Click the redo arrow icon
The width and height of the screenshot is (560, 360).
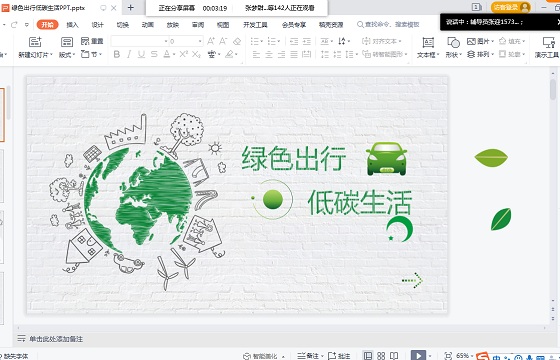14,25
